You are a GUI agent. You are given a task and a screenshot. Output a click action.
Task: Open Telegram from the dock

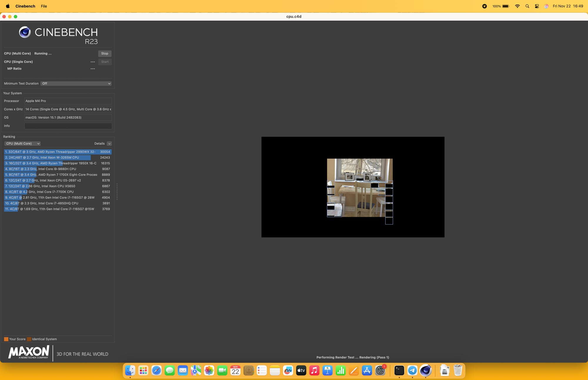(412, 370)
